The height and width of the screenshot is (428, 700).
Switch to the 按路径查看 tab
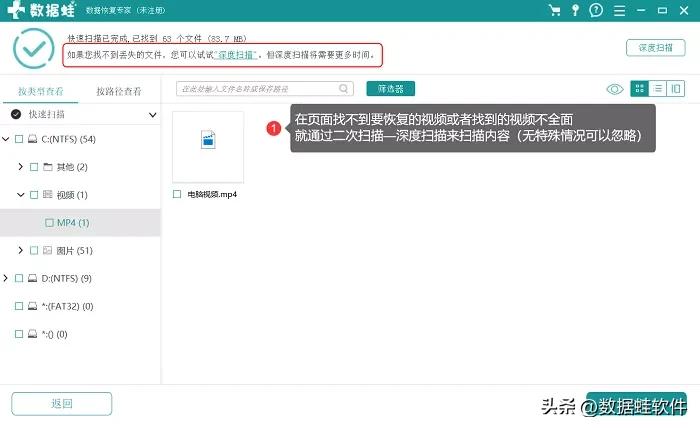click(119, 90)
